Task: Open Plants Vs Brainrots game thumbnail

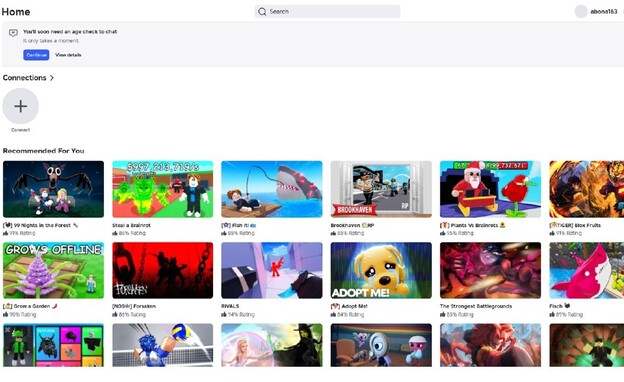Action: 490,189
